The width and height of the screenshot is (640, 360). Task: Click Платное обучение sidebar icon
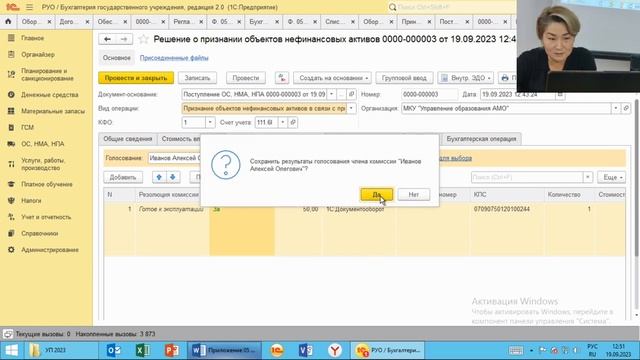(11, 184)
